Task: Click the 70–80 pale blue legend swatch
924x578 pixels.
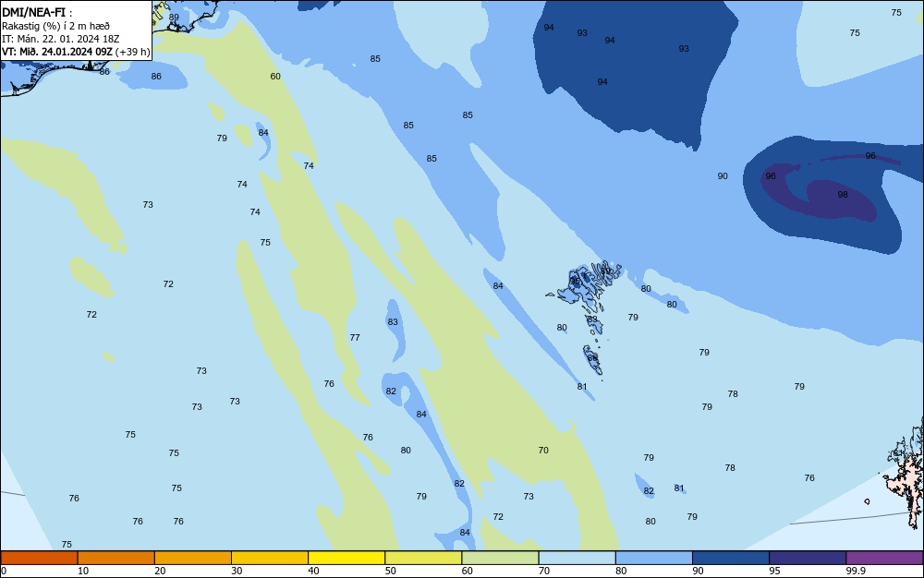Action: (x=577, y=558)
